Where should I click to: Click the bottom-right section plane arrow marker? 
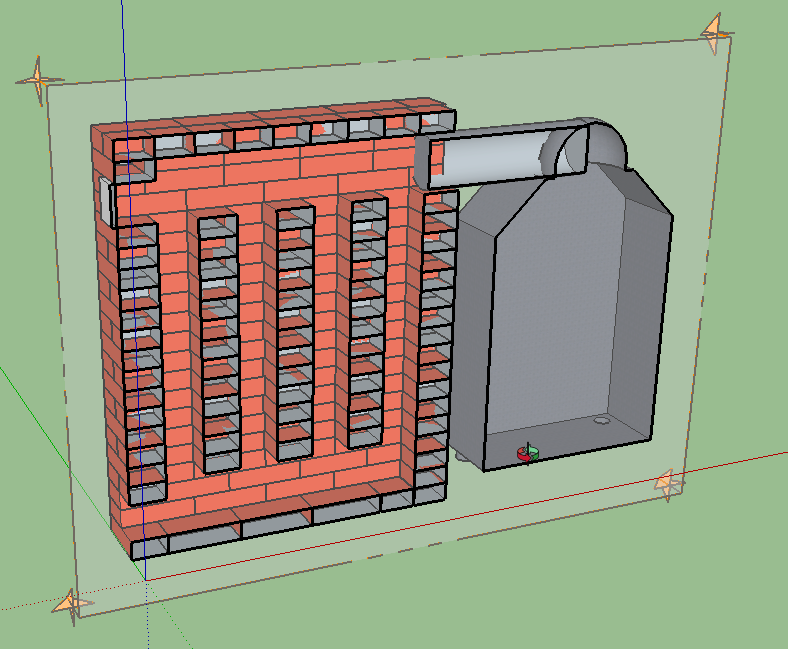click(668, 484)
